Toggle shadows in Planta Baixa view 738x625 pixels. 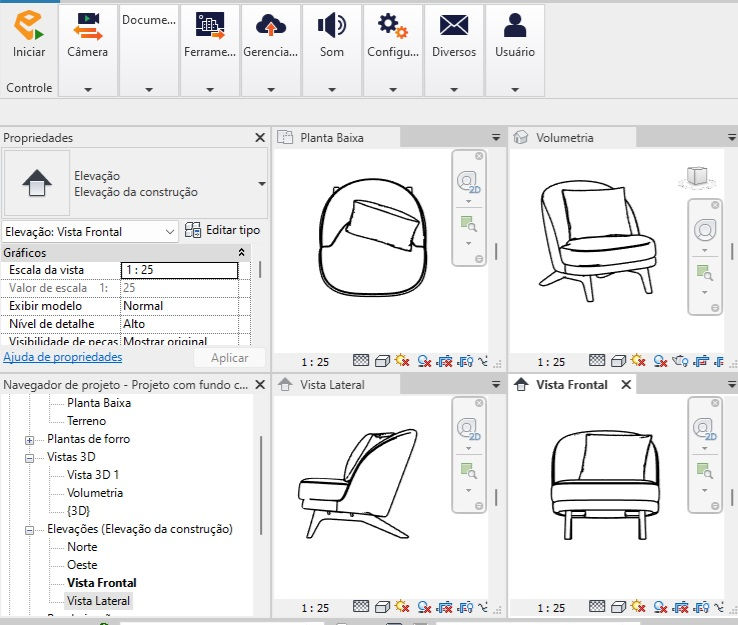click(424, 361)
